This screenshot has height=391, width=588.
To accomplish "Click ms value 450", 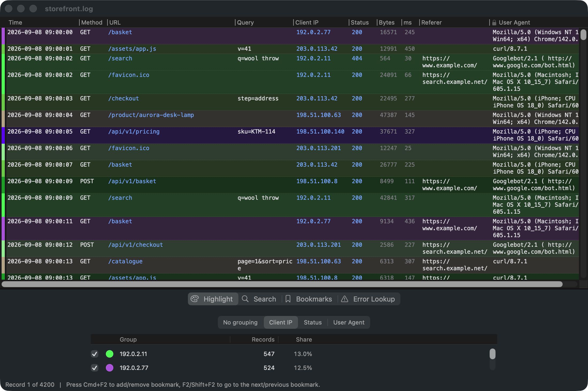I will pyautogui.click(x=409, y=49).
